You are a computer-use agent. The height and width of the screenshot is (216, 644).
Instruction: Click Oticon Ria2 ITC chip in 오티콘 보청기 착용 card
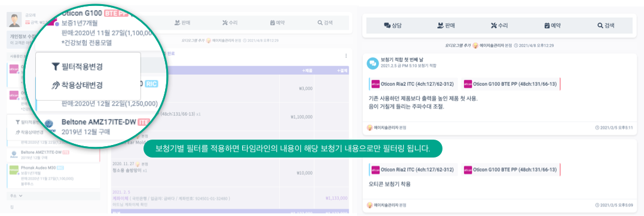[413, 169]
